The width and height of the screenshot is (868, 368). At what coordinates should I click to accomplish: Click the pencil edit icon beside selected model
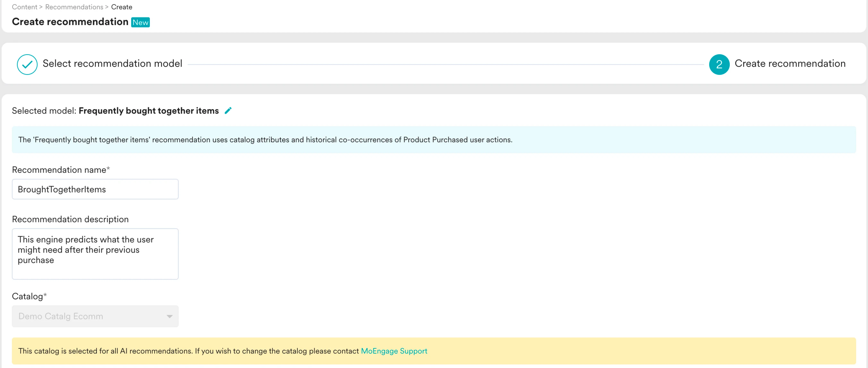(228, 111)
